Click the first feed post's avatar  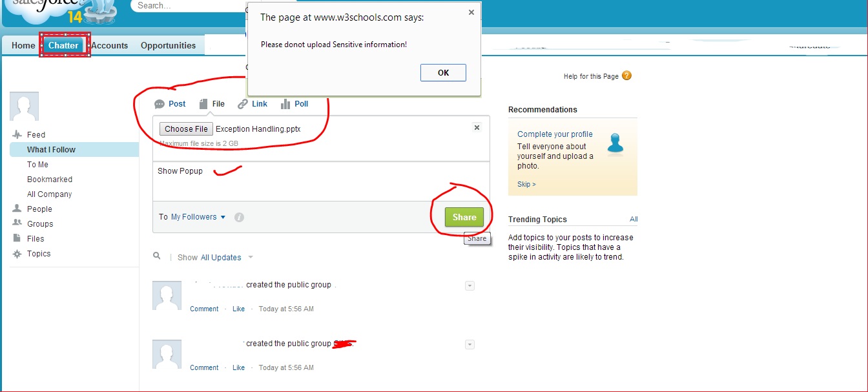pyautogui.click(x=167, y=295)
